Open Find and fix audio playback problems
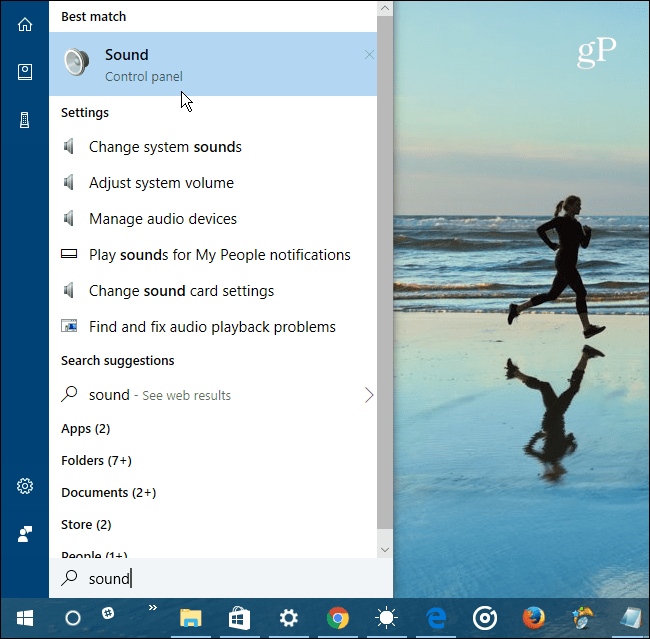This screenshot has width=650, height=639. coord(213,327)
